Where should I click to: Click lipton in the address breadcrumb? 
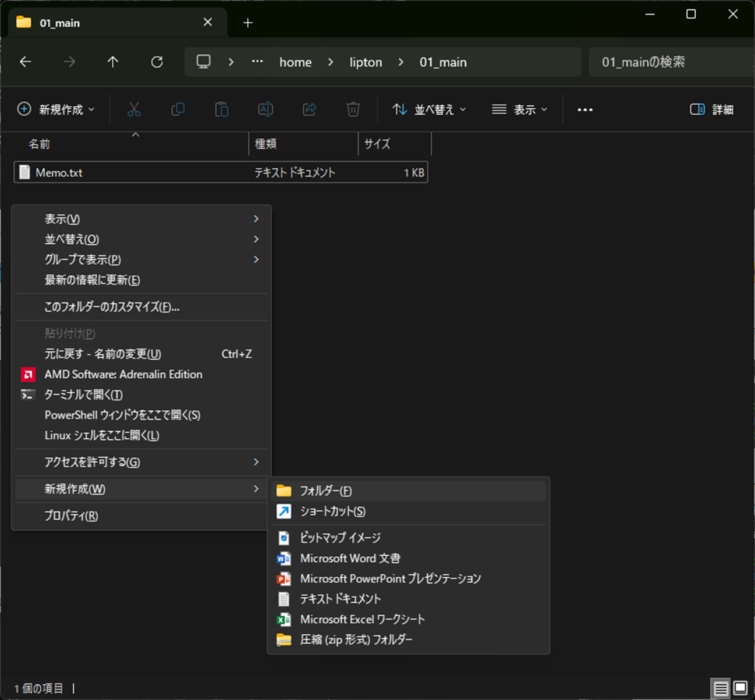point(366,62)
